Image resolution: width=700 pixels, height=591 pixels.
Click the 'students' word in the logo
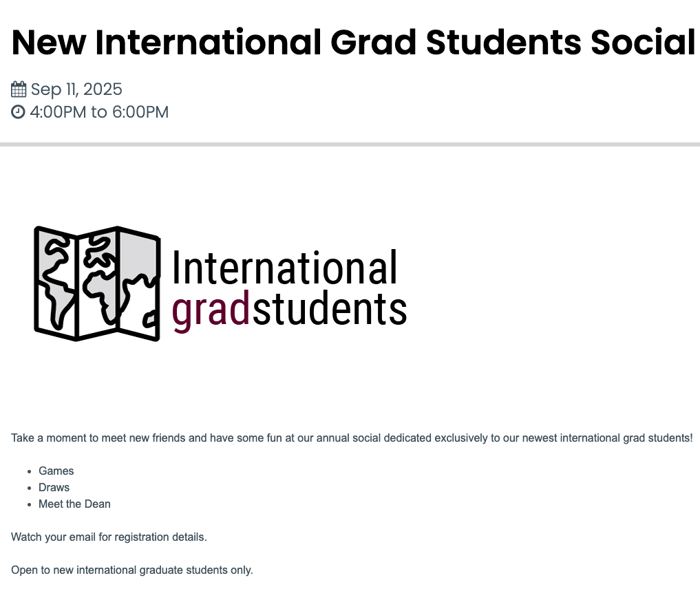click(x=330, y=308)
